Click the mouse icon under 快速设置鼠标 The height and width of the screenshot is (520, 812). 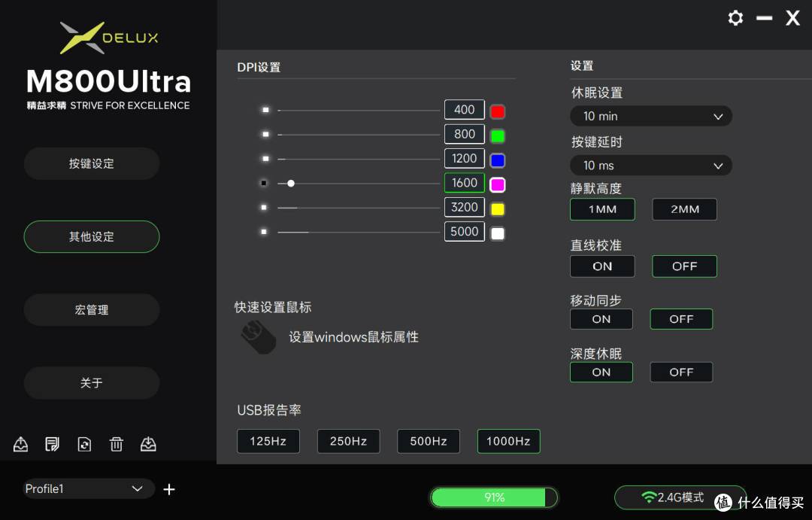[x=259, y=337]
